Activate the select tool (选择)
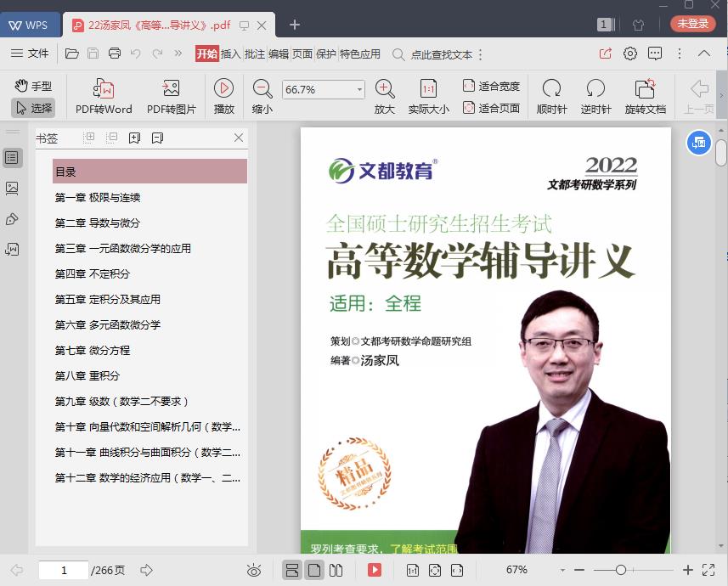This screenshot has height=586, width=728. pos(33,108)
